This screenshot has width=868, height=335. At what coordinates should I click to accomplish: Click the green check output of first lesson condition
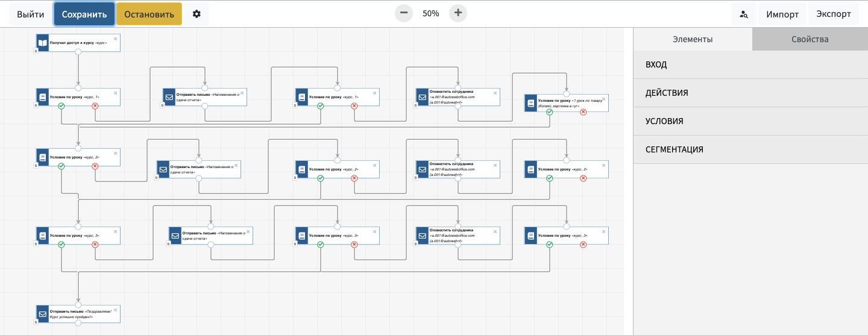tap(61, 106)
